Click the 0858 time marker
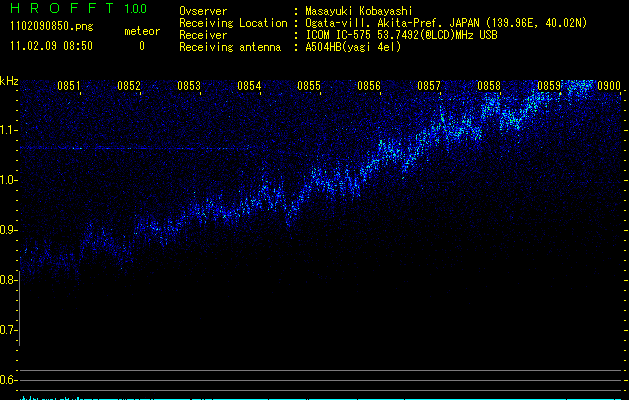629x400 pixels. [x=489, y=86]
